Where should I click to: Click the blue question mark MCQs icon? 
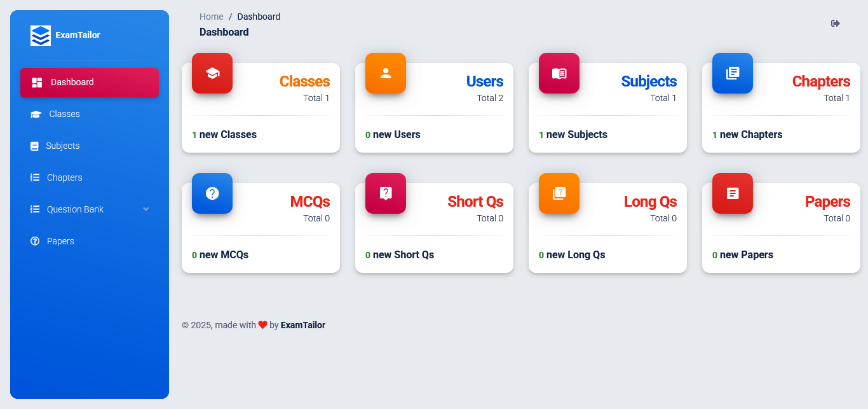[x=212, y=193]
